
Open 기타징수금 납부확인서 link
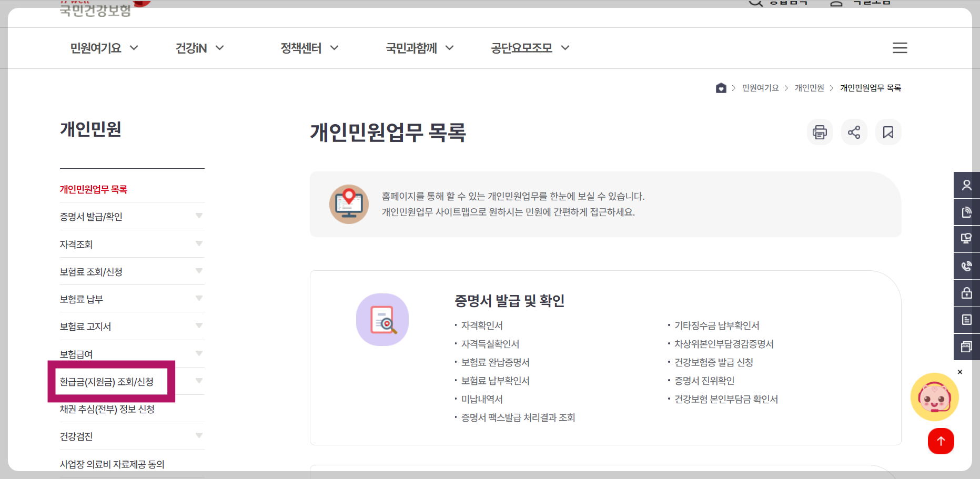(x=717, y=325)
